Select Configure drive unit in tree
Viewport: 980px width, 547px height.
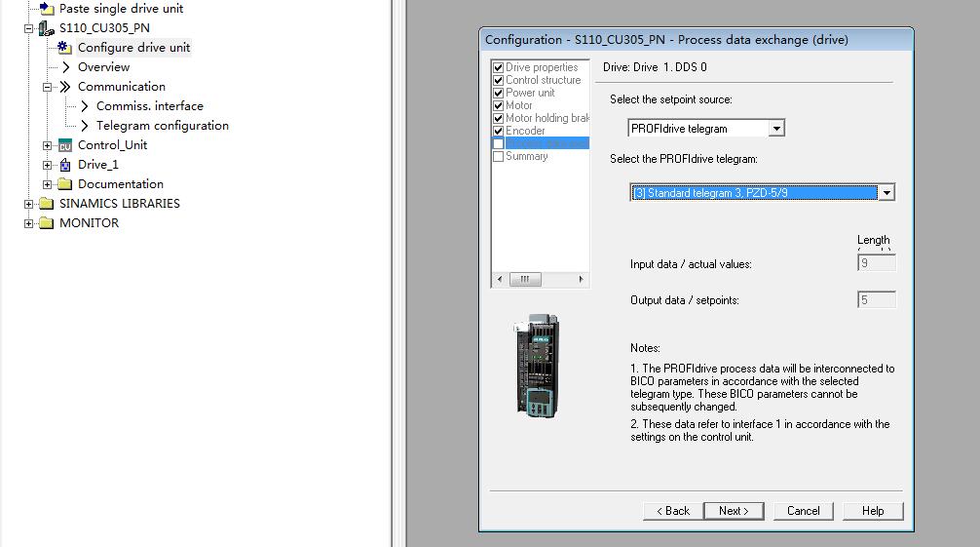pos(133,48)
